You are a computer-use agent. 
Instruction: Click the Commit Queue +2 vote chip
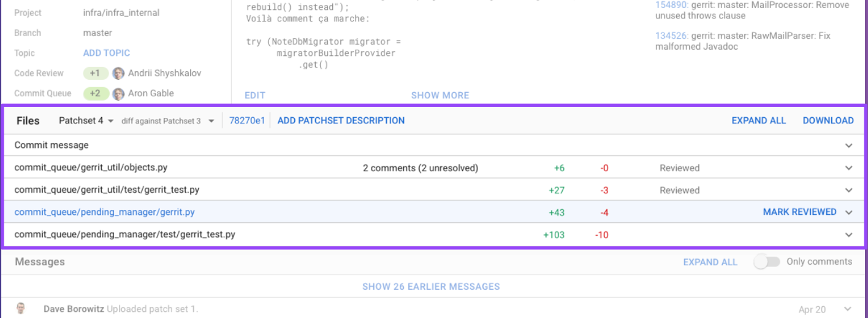pos(96,94)
